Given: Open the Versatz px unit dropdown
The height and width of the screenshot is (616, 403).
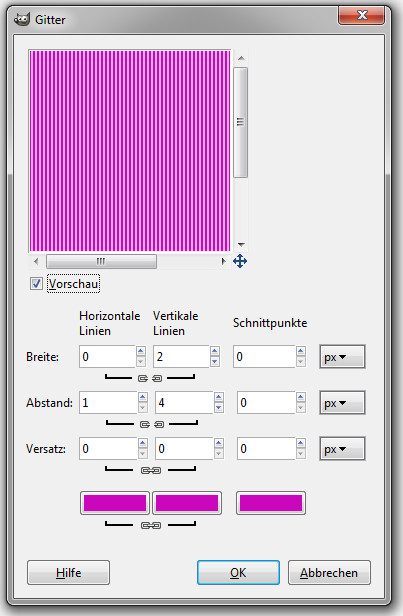Looking at the screenshot, I should 342,449.
